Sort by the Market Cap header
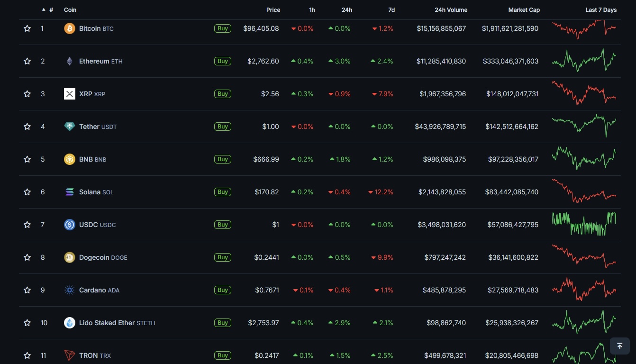 point(524,9)
